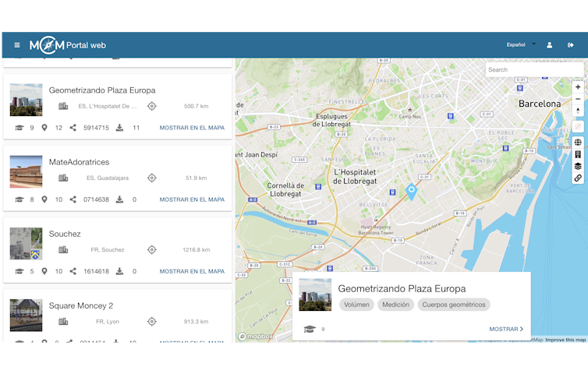
Task: Click the logout icon in header
Action: [571, 45]
